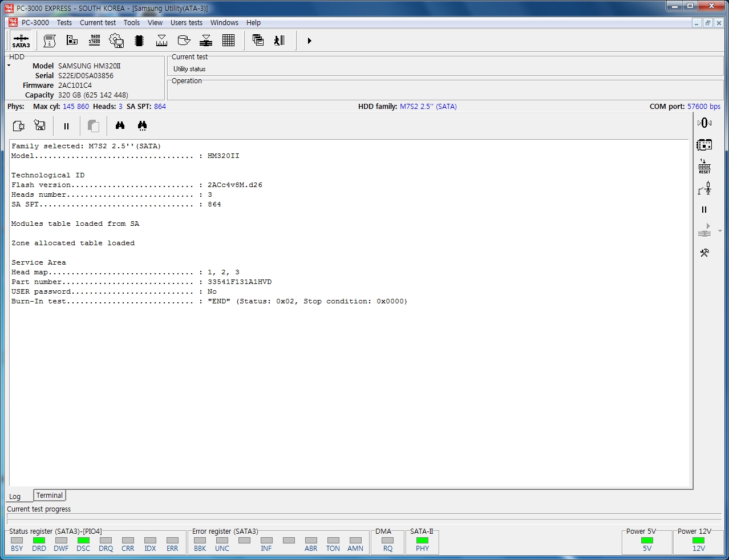Switch to the Log tab
Image resolution: width=729 pixels, height=560 pixels.
[x=15, y=497]
